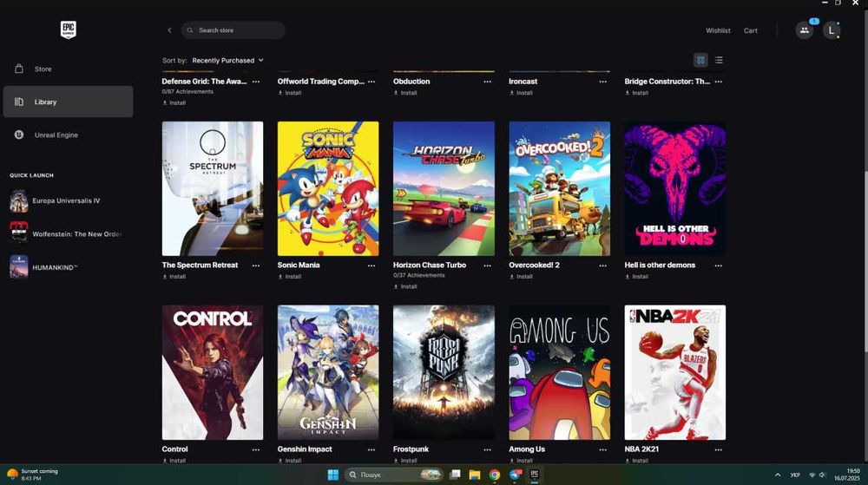Open options menu for Hell is other demons
Viewport: 868px width, 485px height.
(719, 266)
